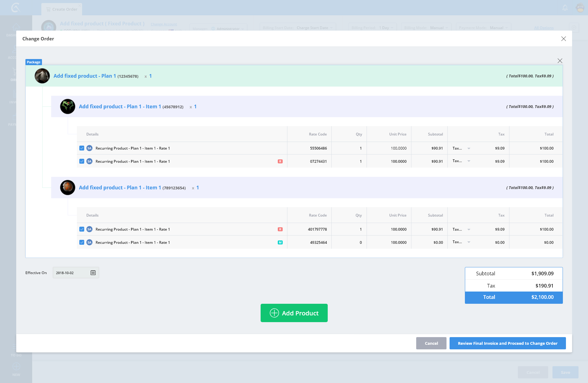Uncheck the rate 55506486 row checkbox
The image size is (588, 383).
click(82, 148)
